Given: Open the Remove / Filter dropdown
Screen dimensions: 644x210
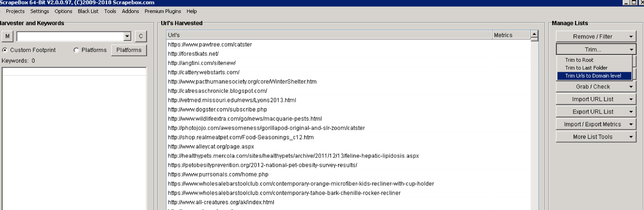Looking at the screenshot, I should click(596, 37).
